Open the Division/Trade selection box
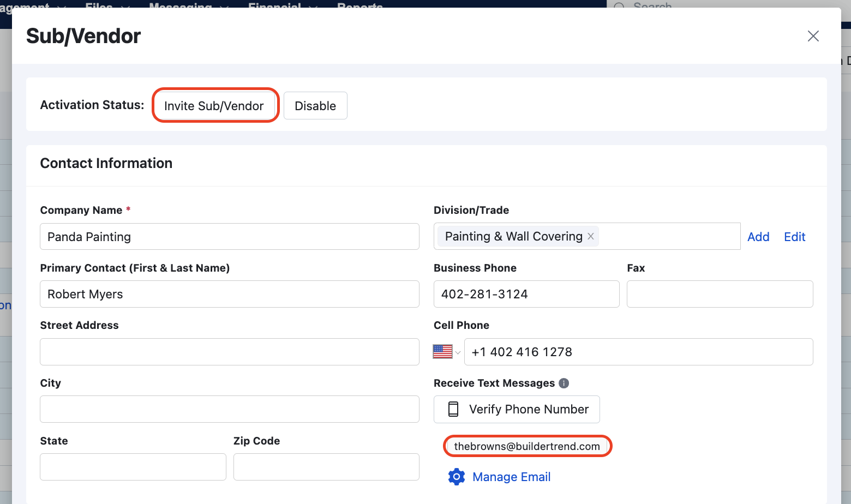Screen dimensions: 851x504 (587, 236)
